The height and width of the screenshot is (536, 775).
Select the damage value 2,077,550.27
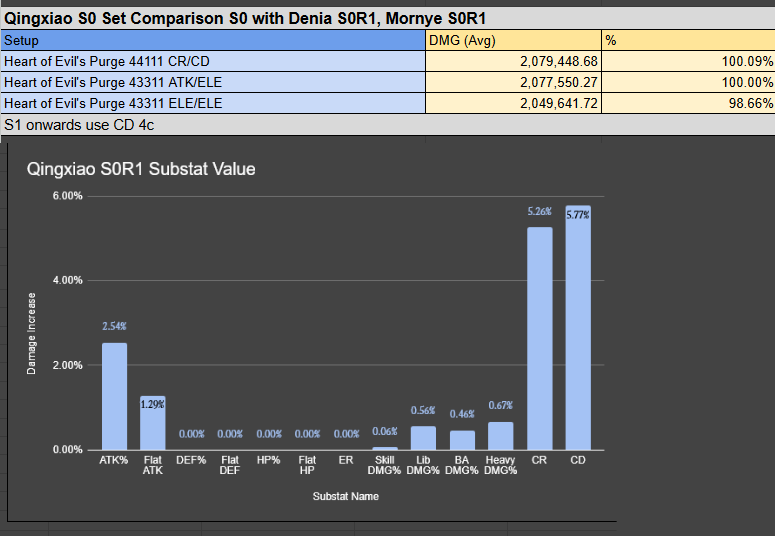[513, 82]
